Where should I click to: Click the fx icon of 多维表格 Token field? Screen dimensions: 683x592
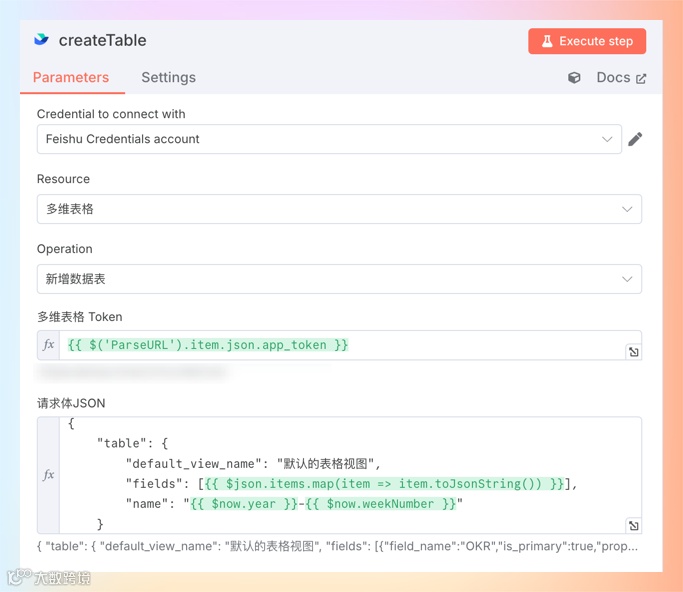(48, 345)
